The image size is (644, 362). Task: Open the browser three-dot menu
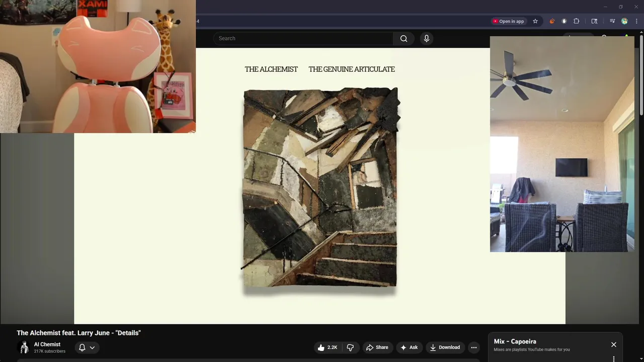tap(636, 21)
